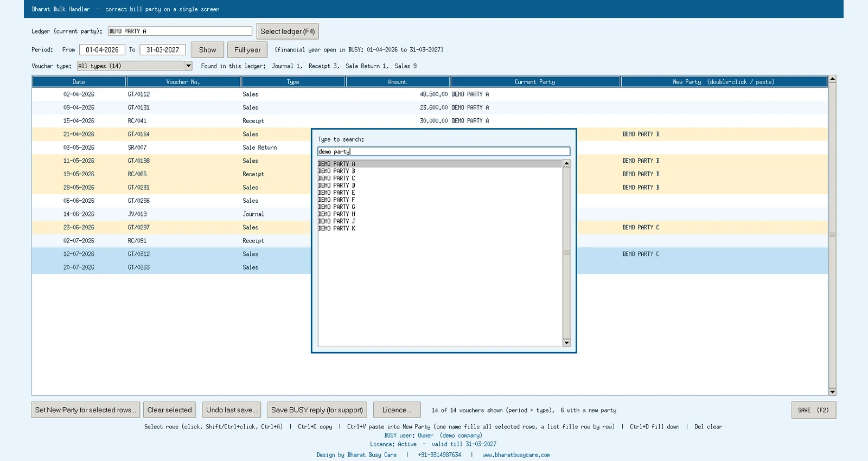The height and width of the screenshot is (461, 868).
Task: Select DEMO PARTY C in search list
Action: (440, 178)
